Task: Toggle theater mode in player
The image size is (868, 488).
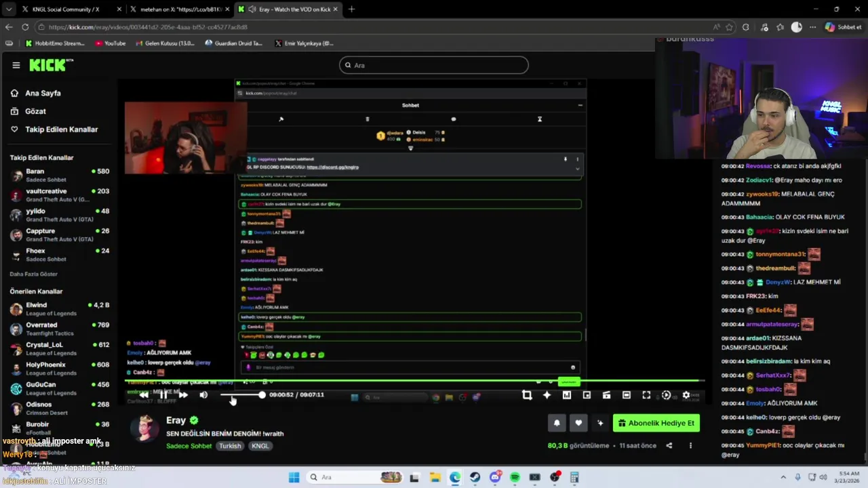Action: tap(627, 395)
